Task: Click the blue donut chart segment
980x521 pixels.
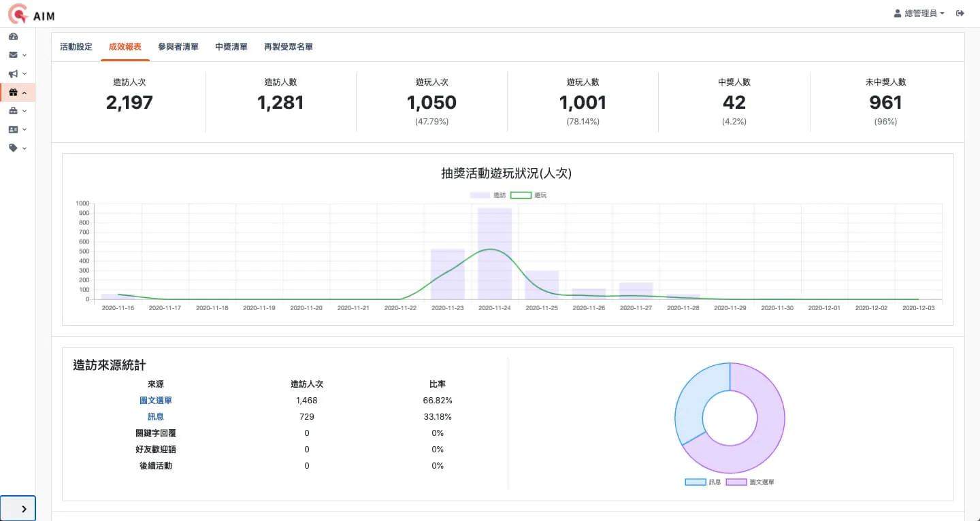Action: (694, 398)
